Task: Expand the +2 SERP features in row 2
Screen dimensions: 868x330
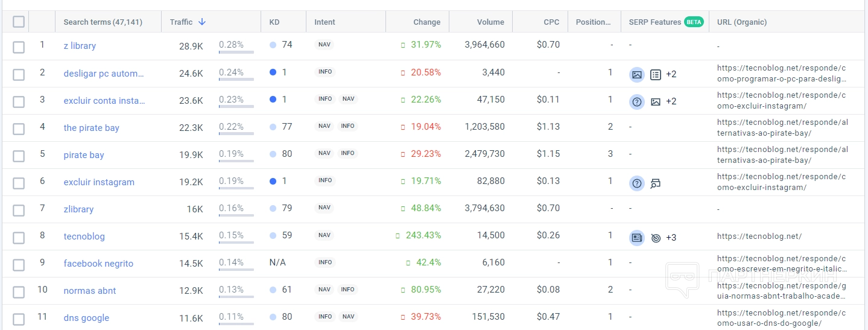Action: point(671,74)
